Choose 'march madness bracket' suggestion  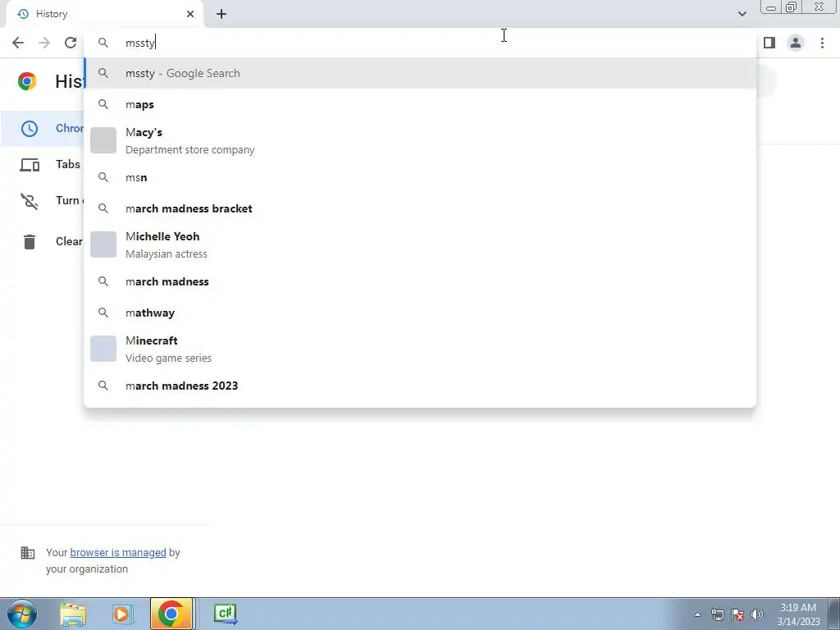point(420,208)
